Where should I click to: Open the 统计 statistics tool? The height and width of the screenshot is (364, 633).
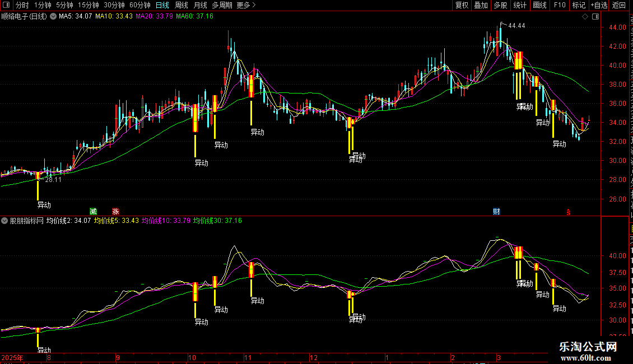pos(519,5)
